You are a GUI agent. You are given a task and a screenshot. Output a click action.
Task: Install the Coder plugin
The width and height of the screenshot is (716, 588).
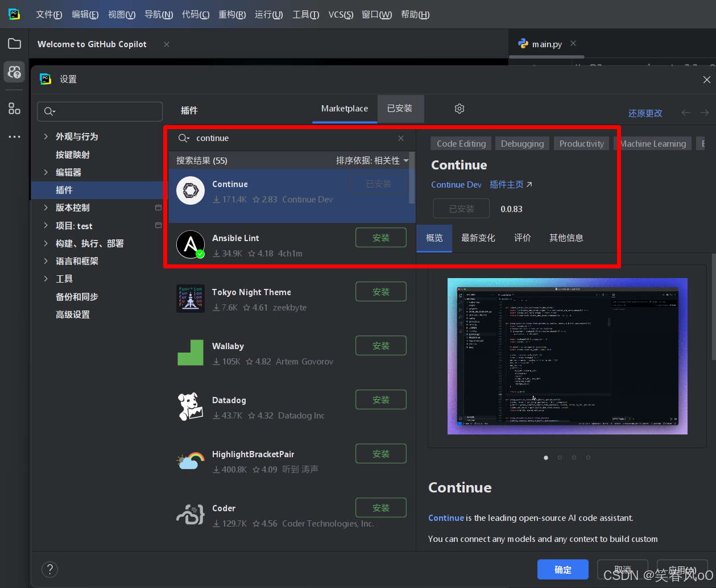click(x=381, y=508)
